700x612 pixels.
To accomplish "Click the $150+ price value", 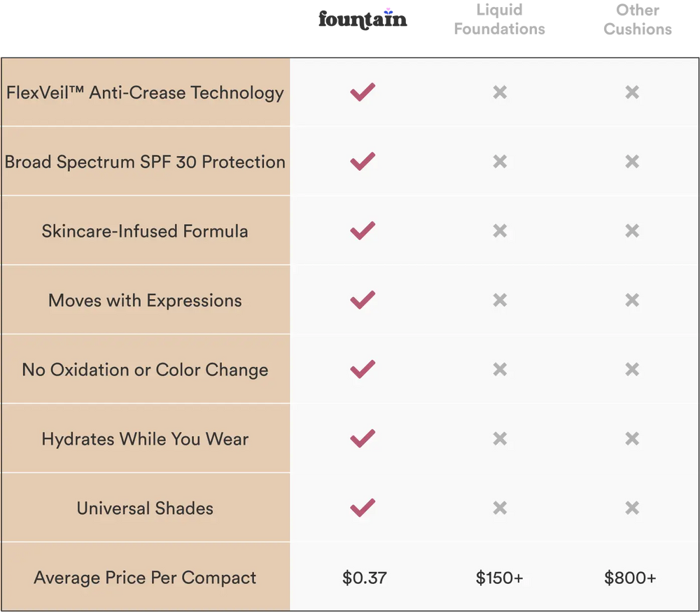I will [499, 578].
